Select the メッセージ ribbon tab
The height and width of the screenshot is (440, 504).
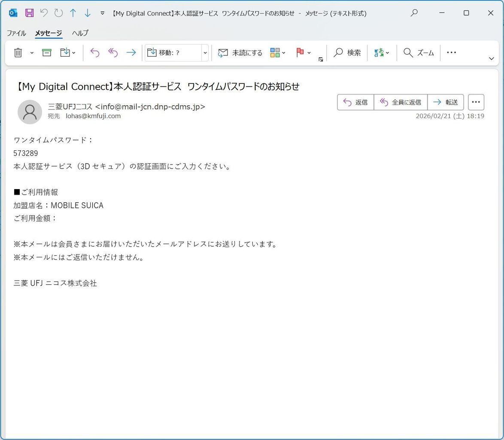[x=48, y=33]
